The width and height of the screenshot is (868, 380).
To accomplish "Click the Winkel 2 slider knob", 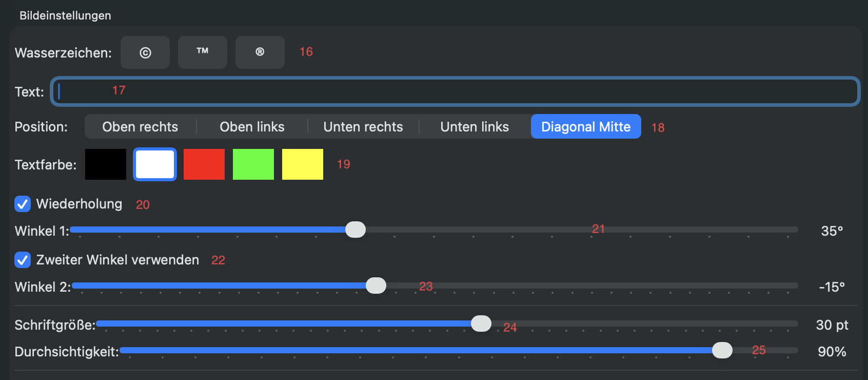I will click(376, 286).
